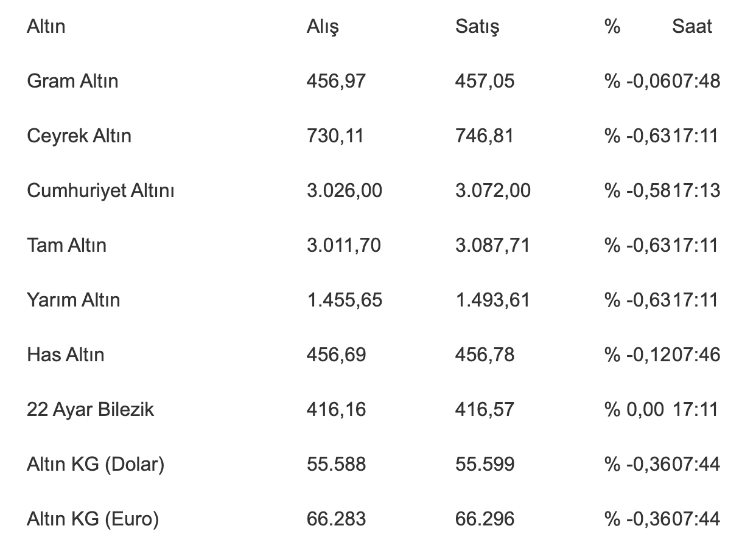Select Gram Altın buy price 456,97

click(x=336, y=81)
